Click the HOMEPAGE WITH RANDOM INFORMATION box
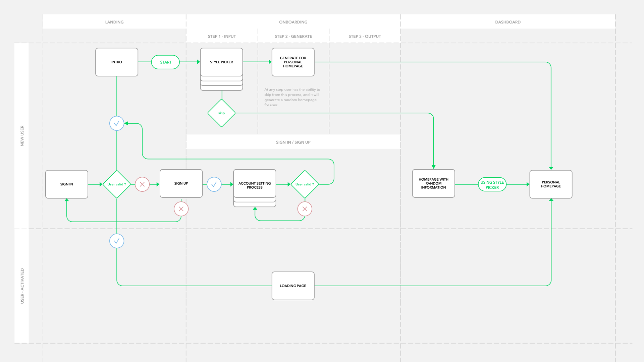The height and width of the screenshot is (362, 644). pyautogui.click(x=433, y=183)
